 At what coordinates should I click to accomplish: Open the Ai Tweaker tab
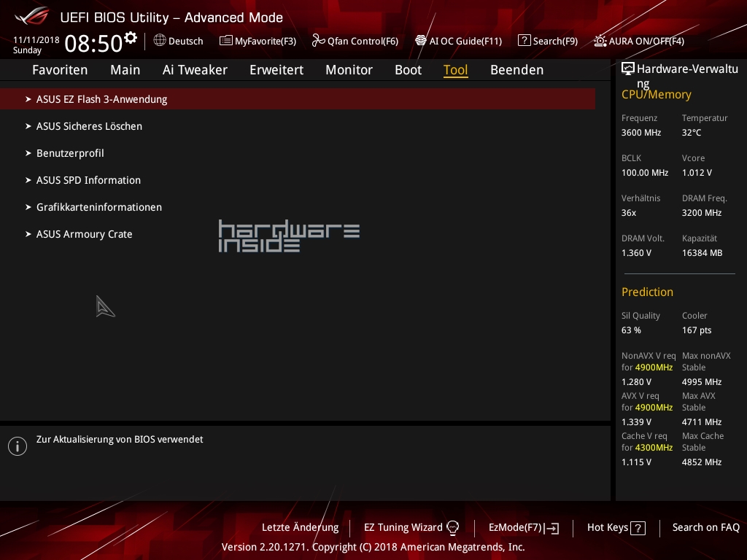pyautogui.click(x=195, y=70)
